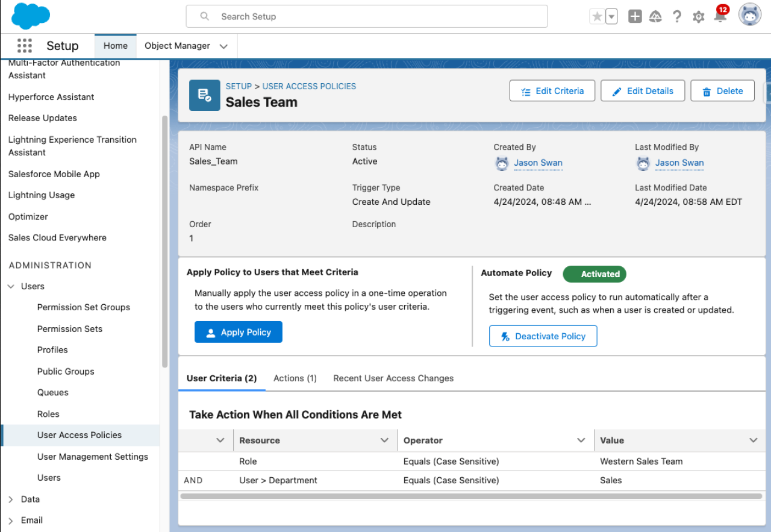Viewport: 771px width, 532px height.
Task: Switch to the Actions (1) tab
Action: [295, 378]
